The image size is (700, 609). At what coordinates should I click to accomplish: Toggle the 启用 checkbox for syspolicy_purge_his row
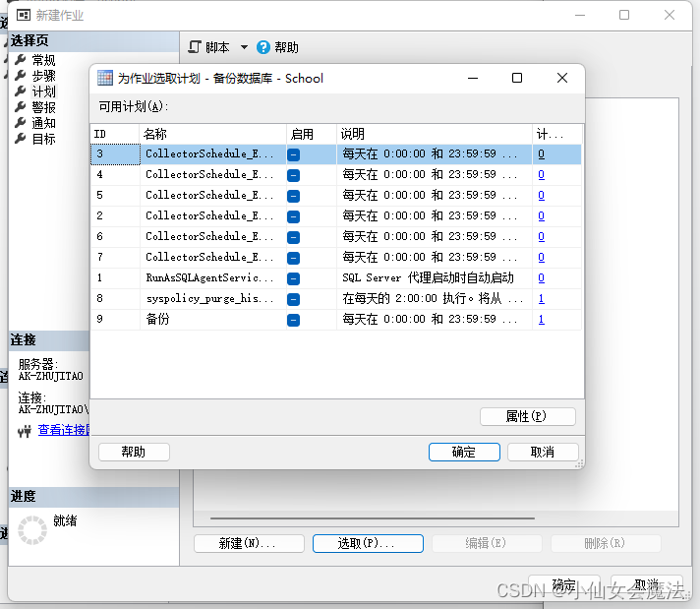[293, 299]
